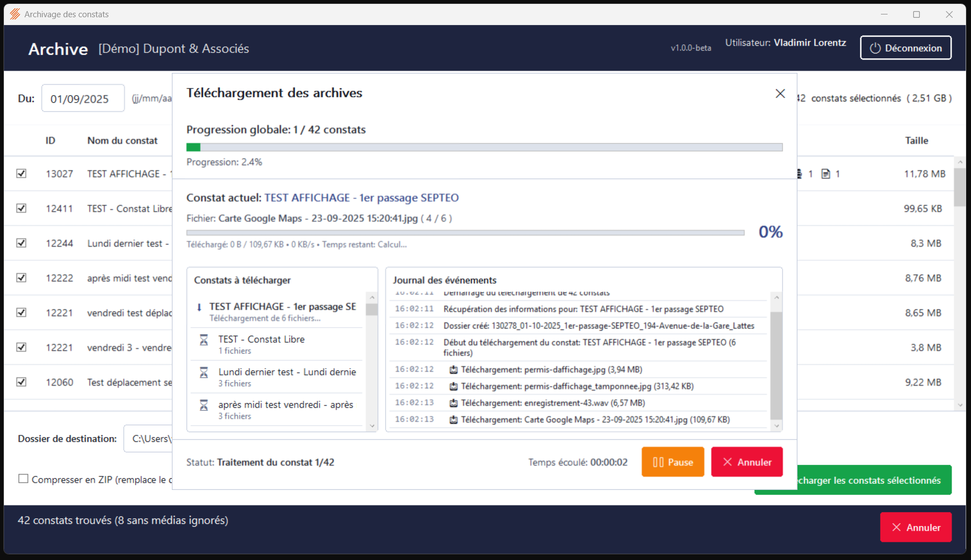Uncheck the checkbox for constat 12411

point(22,208)
